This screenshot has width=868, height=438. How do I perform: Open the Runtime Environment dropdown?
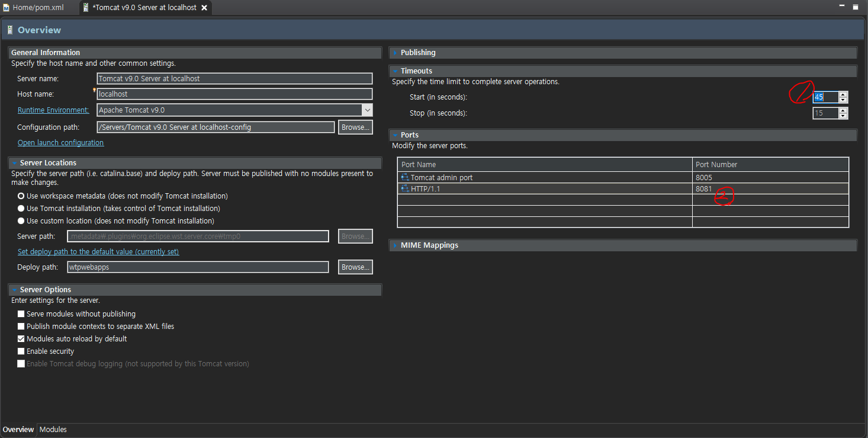(x=367, y=110)
